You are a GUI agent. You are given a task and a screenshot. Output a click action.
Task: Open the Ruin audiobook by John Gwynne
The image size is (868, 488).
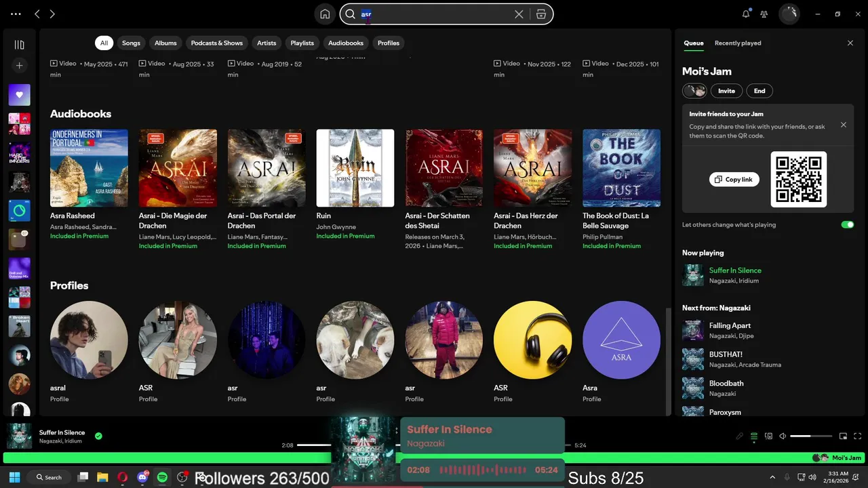355,168
